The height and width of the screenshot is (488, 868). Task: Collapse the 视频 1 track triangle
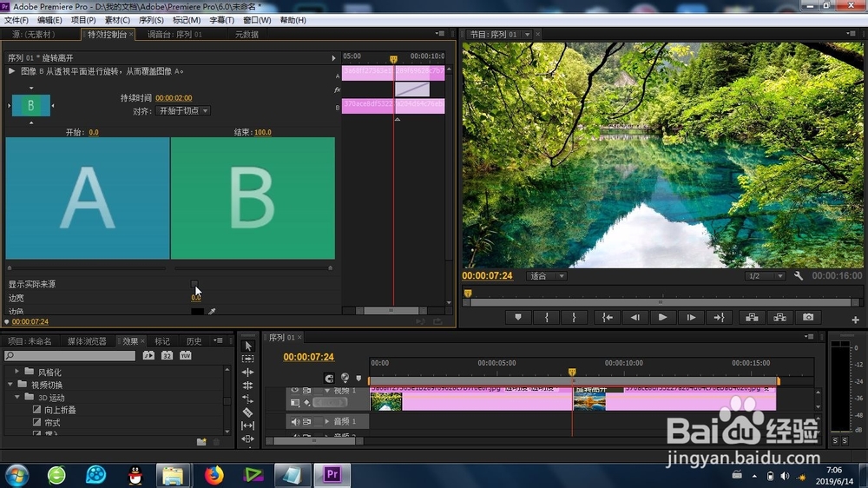(326, 391)
